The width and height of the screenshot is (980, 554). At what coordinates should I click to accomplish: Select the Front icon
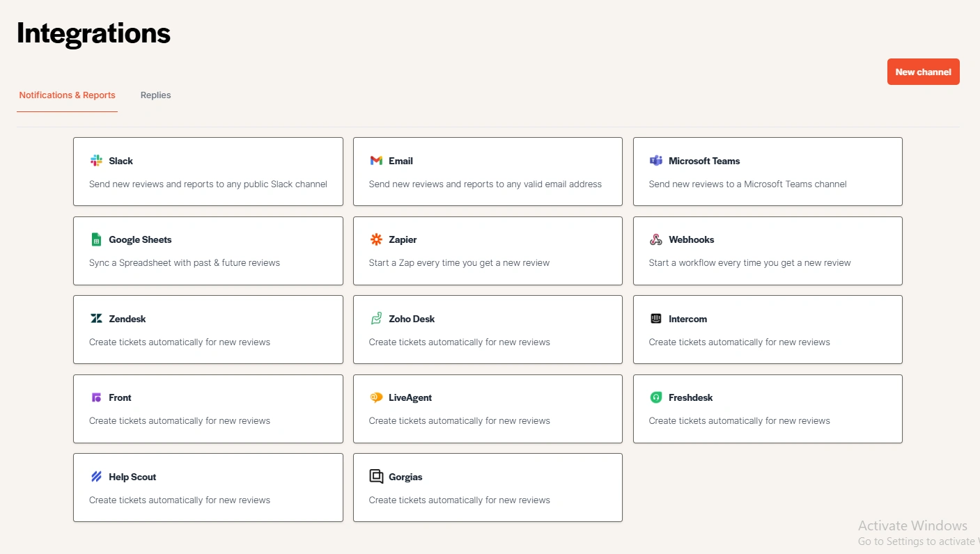click(x=95, y=397)
